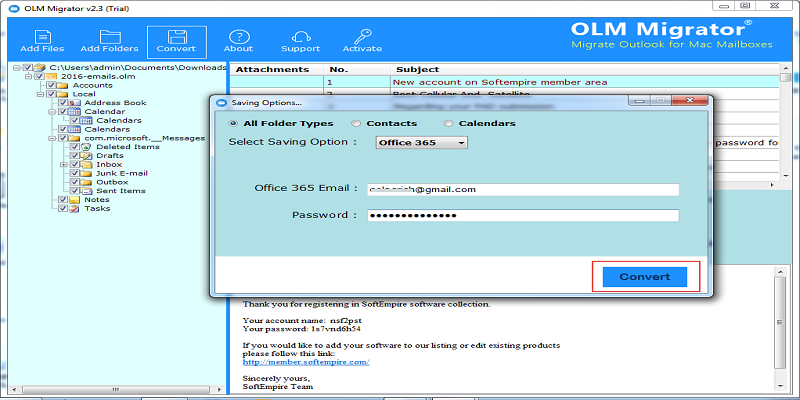Select the Contacts radio button
Screen dimensions: 800x400
[x=356, y=123]
